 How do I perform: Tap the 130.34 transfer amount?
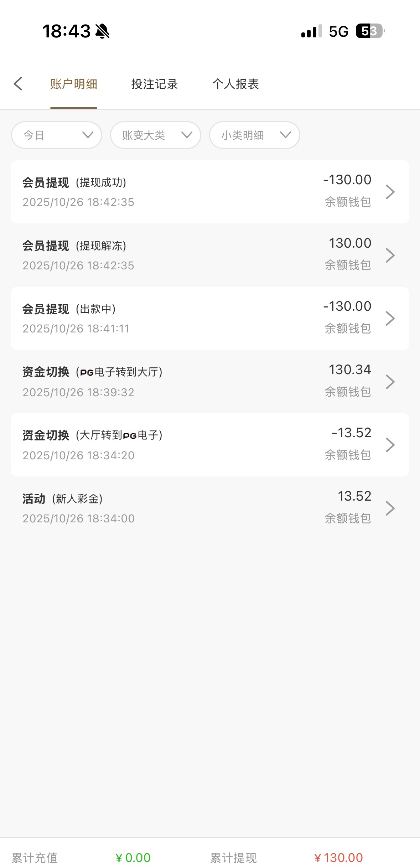[x=350, y=370]
